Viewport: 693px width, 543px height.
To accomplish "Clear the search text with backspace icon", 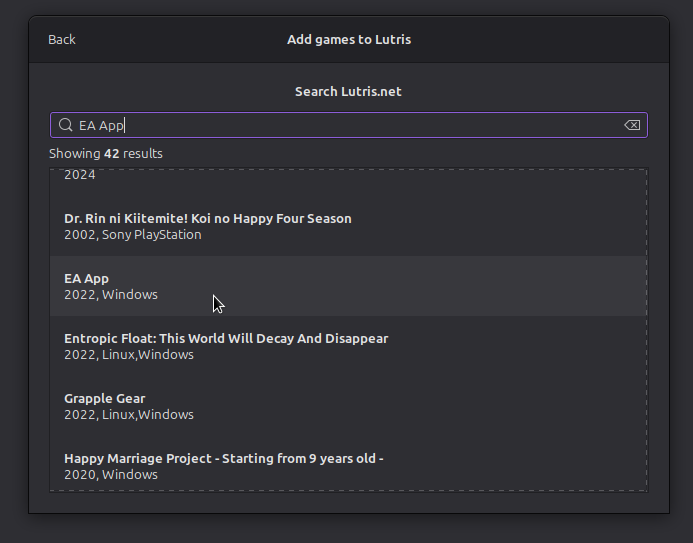I will click(631, 125).
